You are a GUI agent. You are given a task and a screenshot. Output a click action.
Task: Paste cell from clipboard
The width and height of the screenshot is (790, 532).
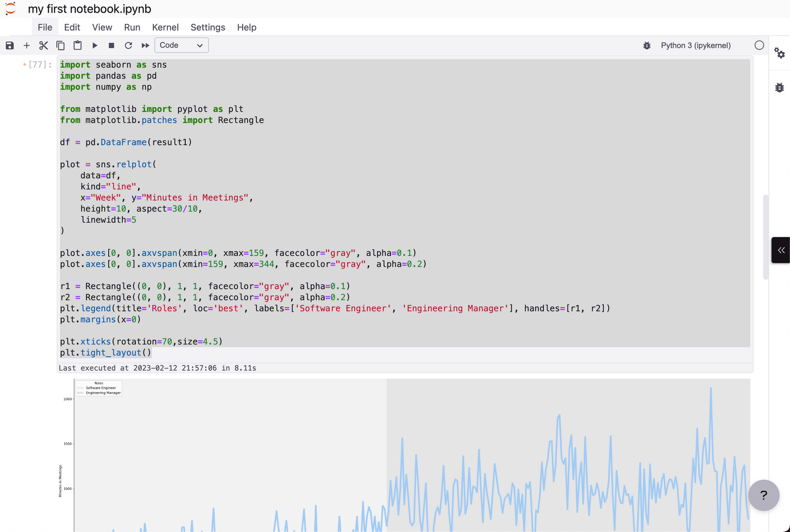77,45
